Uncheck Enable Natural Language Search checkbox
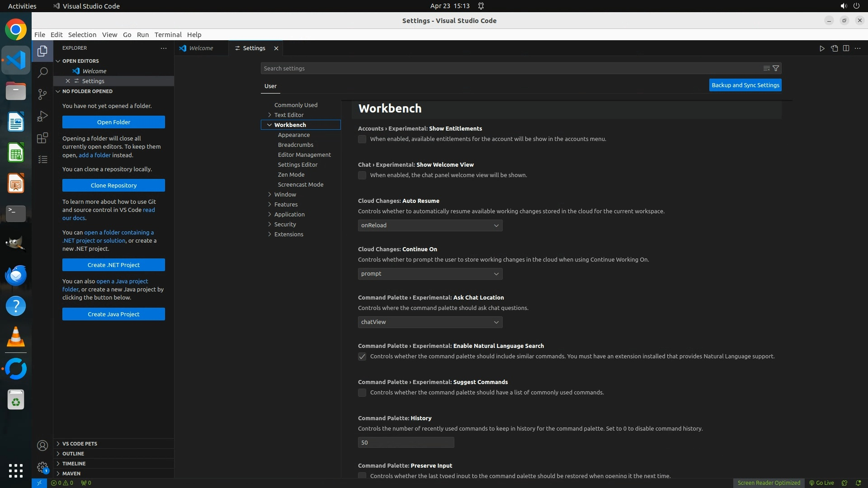868x488 pixels. coord(362,357)
